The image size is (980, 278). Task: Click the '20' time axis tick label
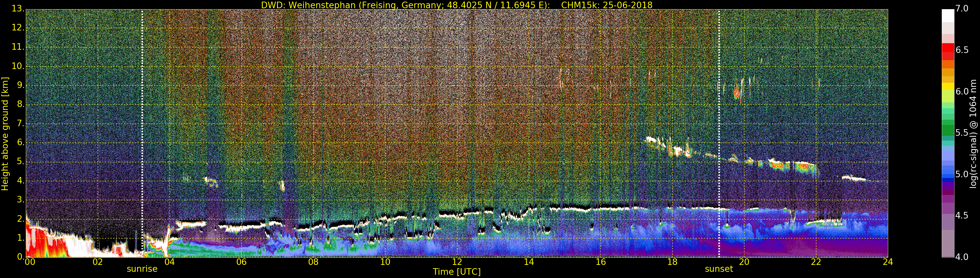coord(744,262)
